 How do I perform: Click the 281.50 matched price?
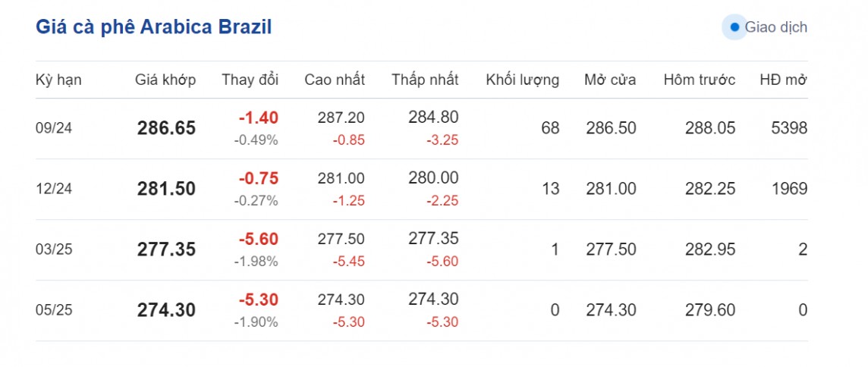pyautogui.click(x=166, y=189)
